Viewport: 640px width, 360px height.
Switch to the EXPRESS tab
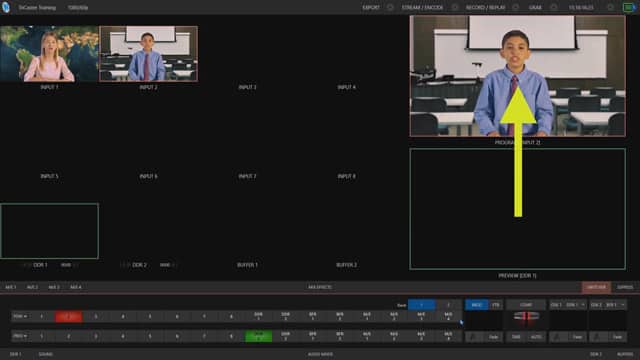[625, 287]
